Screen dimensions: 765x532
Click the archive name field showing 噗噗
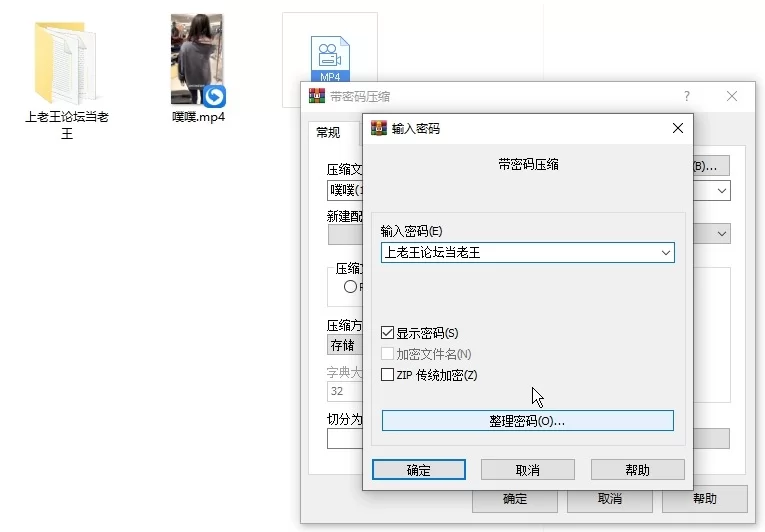point(345,190)
